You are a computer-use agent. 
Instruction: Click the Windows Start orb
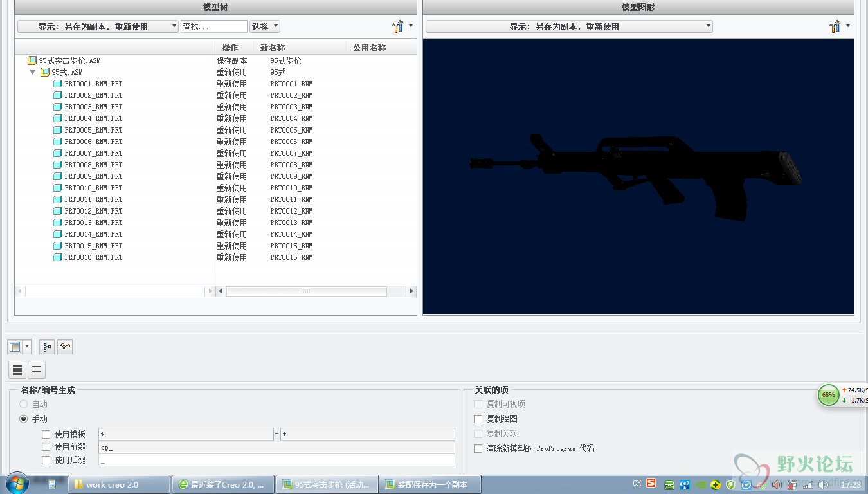[16, 484]
